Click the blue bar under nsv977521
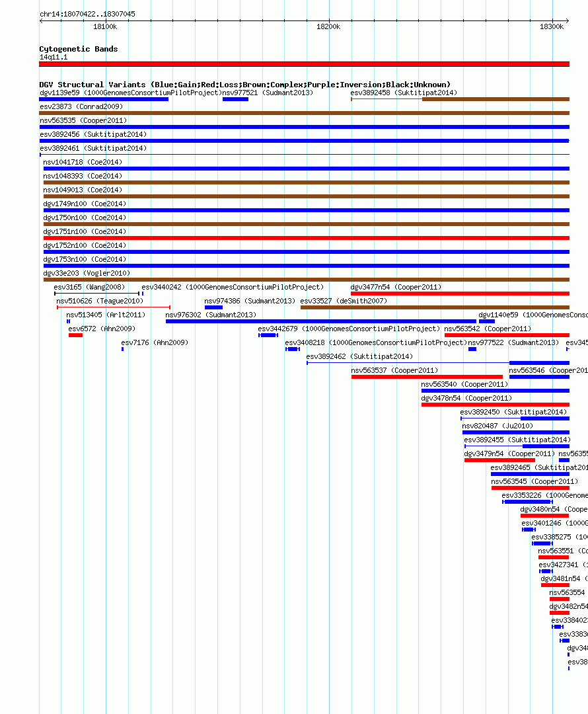Image resolution: width=588 pixels, height=714 pixels. click(235, 99)
